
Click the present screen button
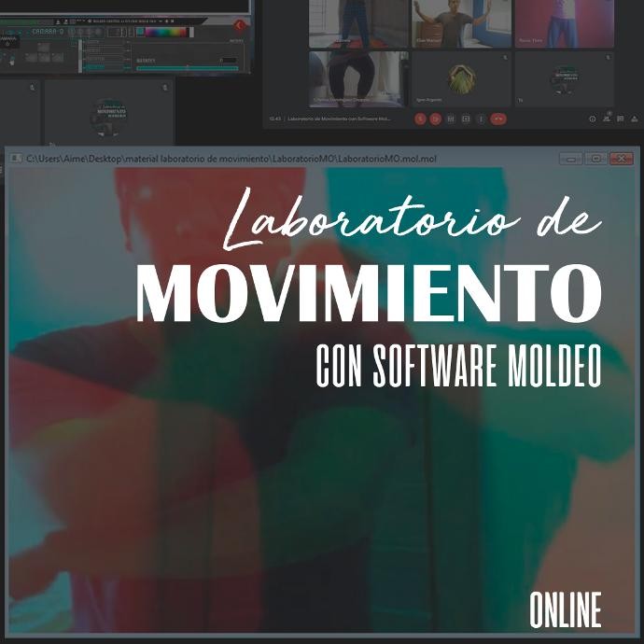click(466, 119)
